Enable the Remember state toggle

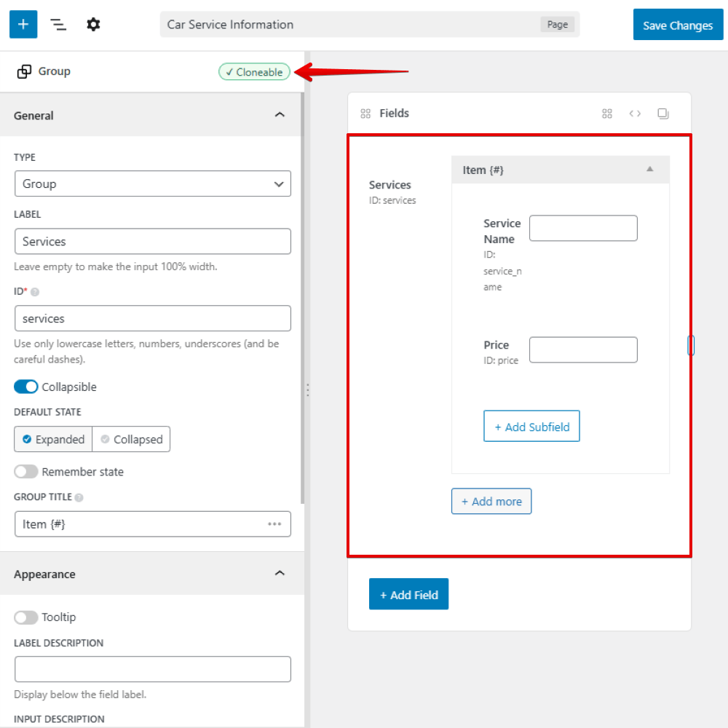coord(26,471)
